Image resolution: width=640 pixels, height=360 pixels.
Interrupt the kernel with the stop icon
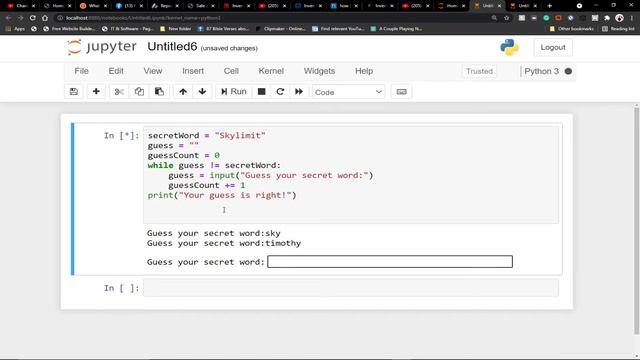[x=262, y=92]
